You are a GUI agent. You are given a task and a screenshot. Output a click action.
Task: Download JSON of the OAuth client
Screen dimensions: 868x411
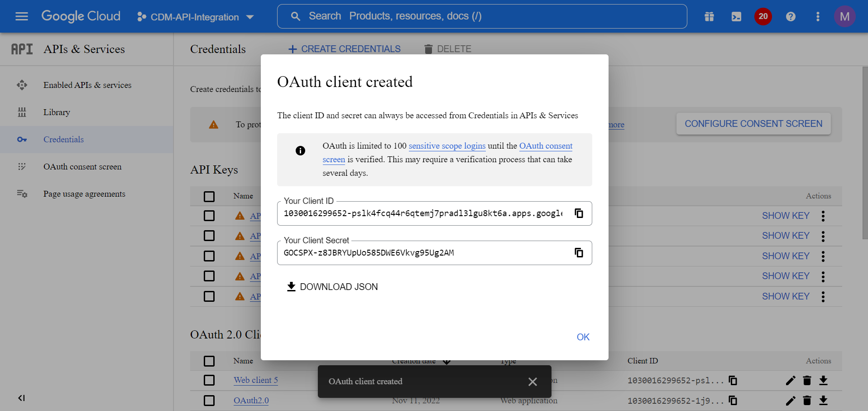(332, 287)
